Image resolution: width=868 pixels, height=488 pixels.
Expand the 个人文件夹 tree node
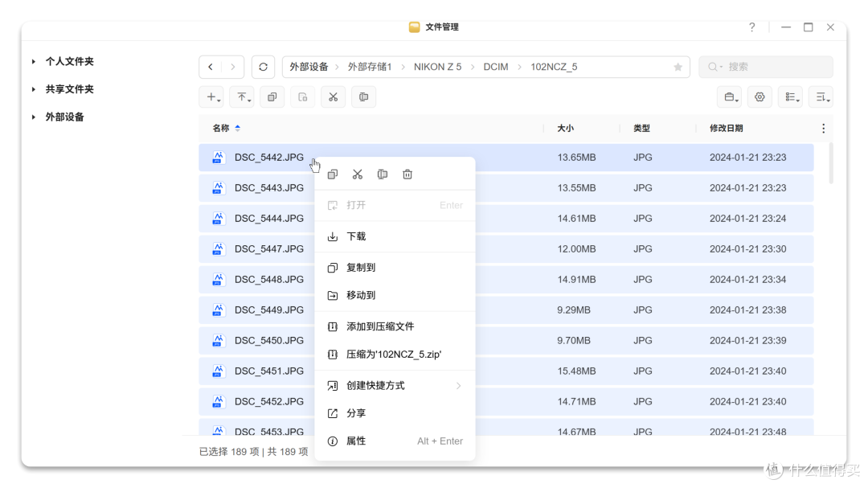pos(34,61)
